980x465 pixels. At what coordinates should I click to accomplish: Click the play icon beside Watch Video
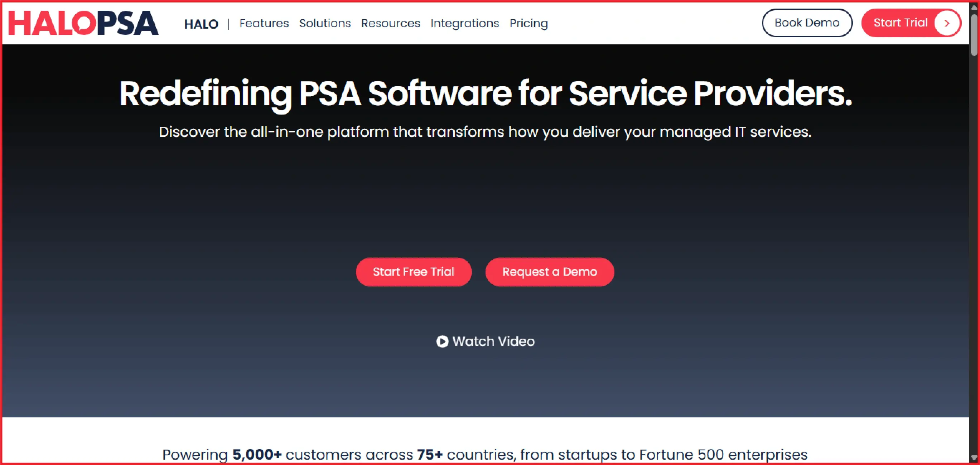[x=443, y=341]
